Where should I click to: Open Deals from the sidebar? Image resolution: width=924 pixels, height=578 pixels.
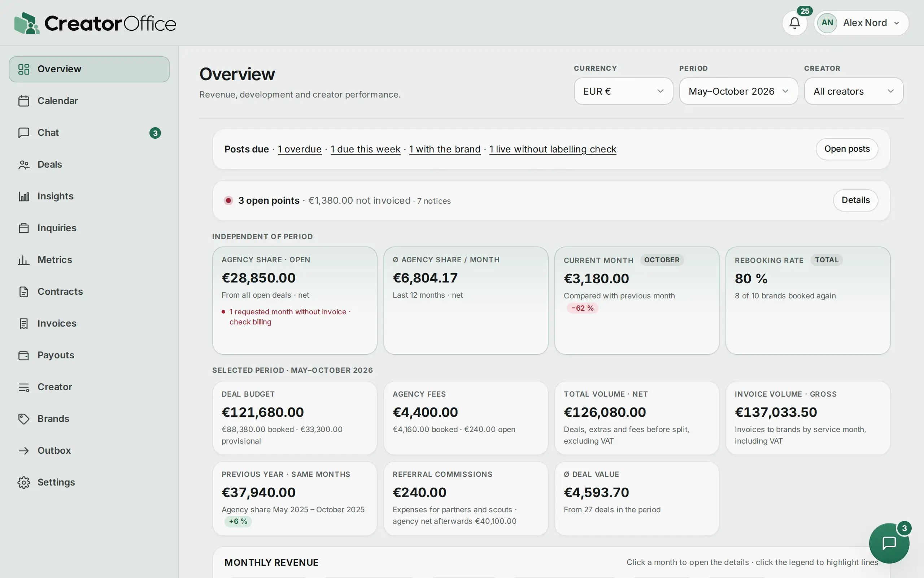point(89,164)
